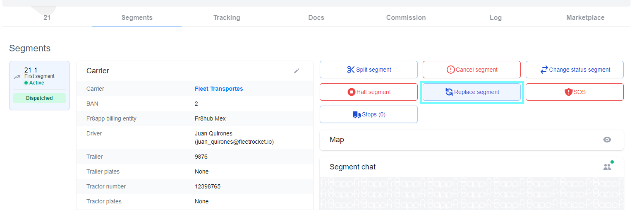
Task: Click the Carrier panel heading
Action: click(x=98, y=71)
